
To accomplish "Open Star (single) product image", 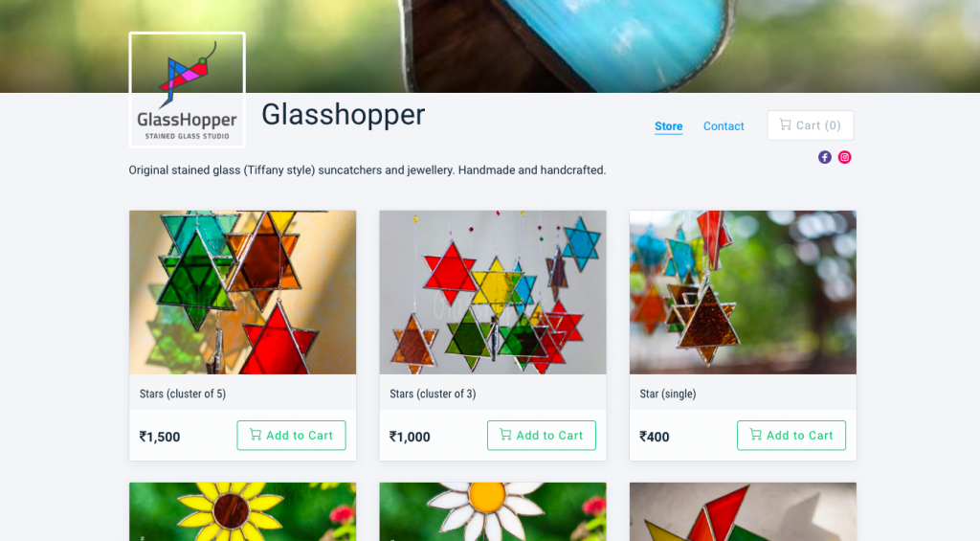I will [743, 292].
